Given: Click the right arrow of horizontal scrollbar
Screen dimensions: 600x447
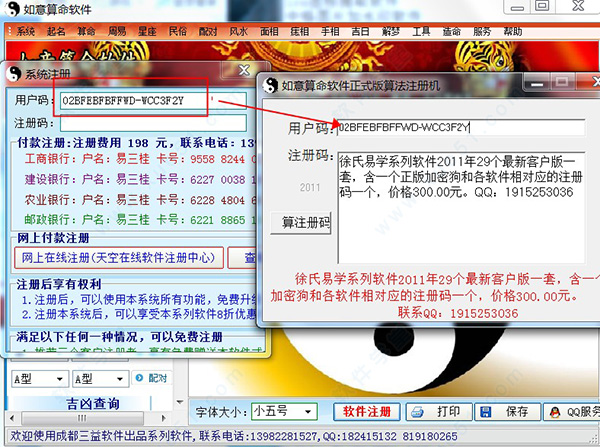Looking at the screenshot, I should (x=164, y=418).
